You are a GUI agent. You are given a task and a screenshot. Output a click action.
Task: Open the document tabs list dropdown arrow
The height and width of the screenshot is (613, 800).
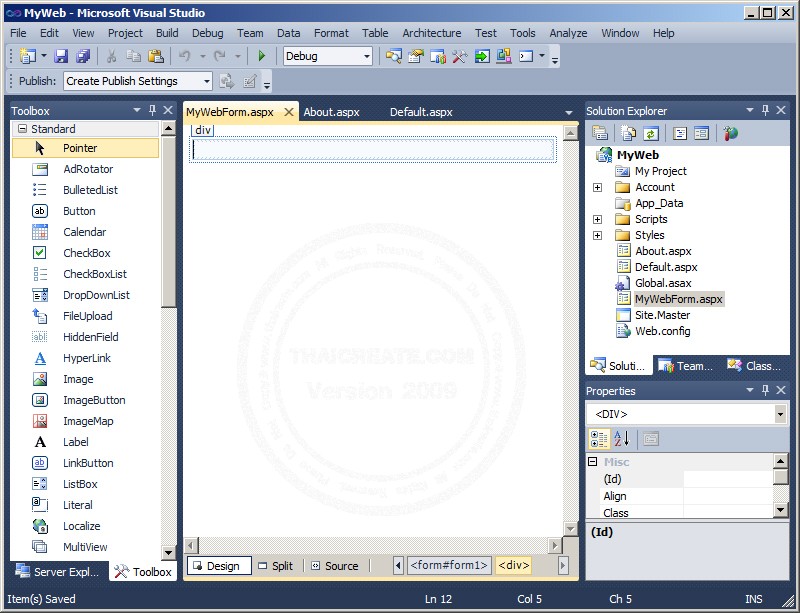coord(569,112)
